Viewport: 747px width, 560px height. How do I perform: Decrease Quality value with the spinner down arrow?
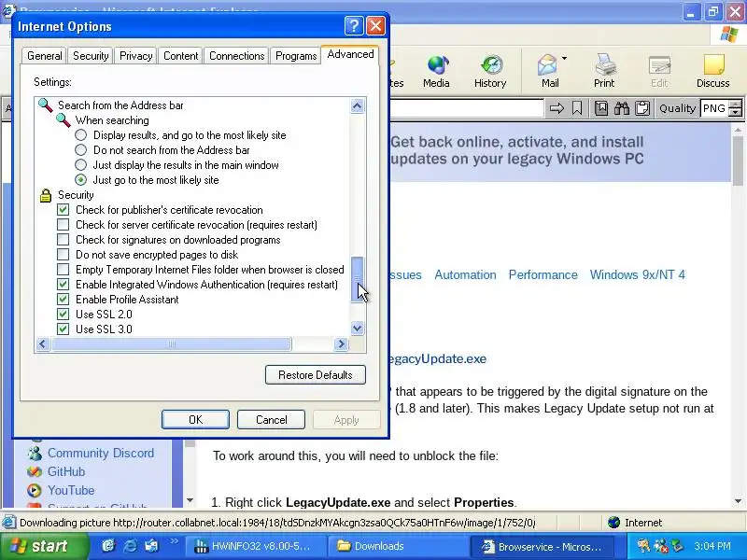736,112
